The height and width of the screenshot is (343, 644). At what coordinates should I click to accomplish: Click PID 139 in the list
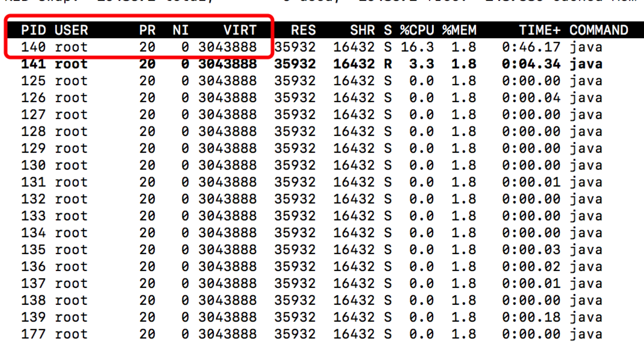pos(34,317)
